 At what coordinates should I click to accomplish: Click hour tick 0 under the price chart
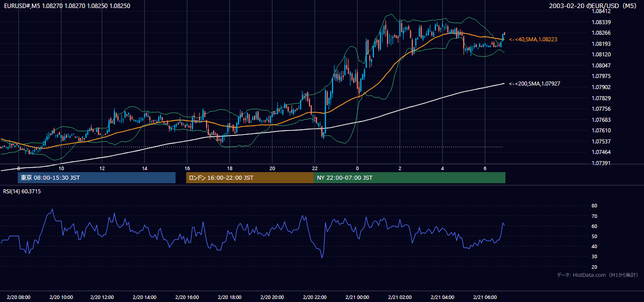[357, 168]
